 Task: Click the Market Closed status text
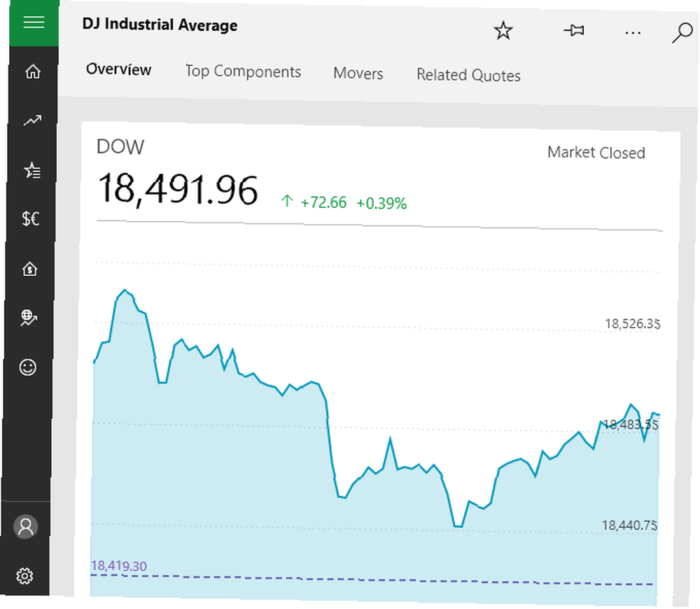pyautogui.click(x=596, y=153)
